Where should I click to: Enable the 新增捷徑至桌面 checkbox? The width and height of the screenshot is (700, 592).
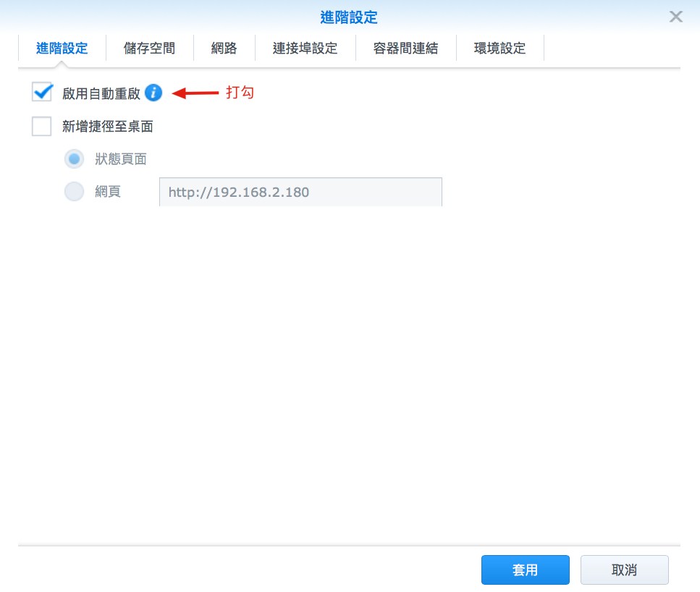click(43, 127)
